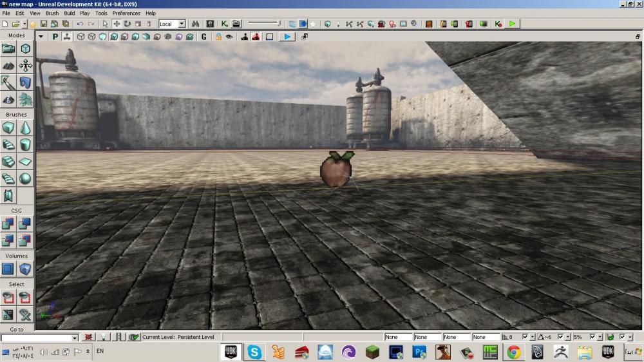This screenshot has height=362, width=644.
Task: Open the Tools menu
Action: (101, 13)
